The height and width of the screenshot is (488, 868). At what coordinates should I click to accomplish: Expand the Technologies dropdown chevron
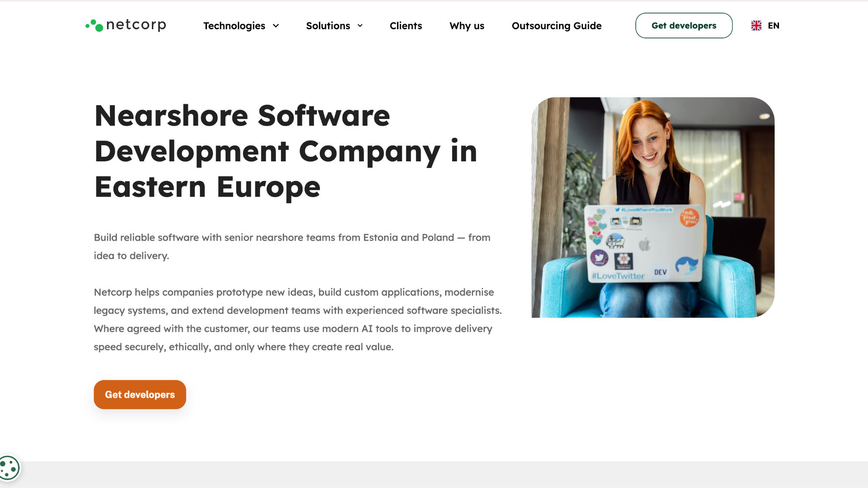[x=276, y=26]
